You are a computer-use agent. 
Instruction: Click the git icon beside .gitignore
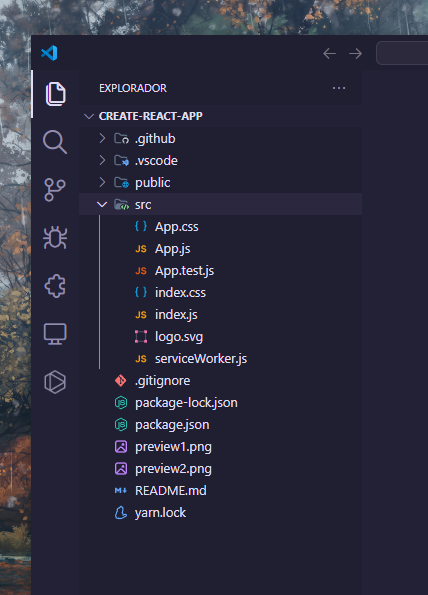click(121, 381)
